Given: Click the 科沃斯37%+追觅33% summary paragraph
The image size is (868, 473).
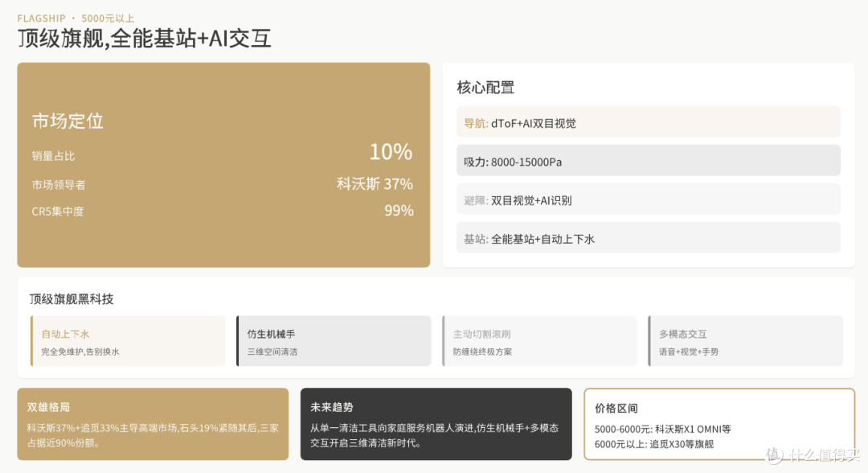Looking at the screenshot, I should 153,435.
